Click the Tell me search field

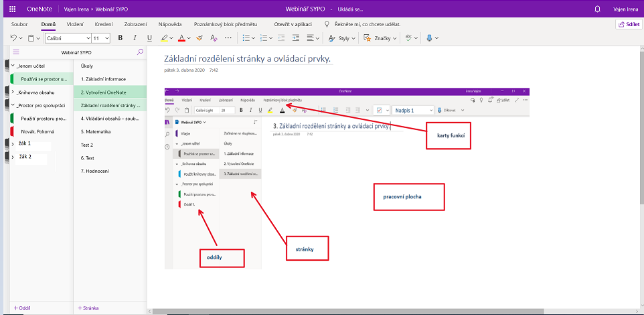point(368,24)
